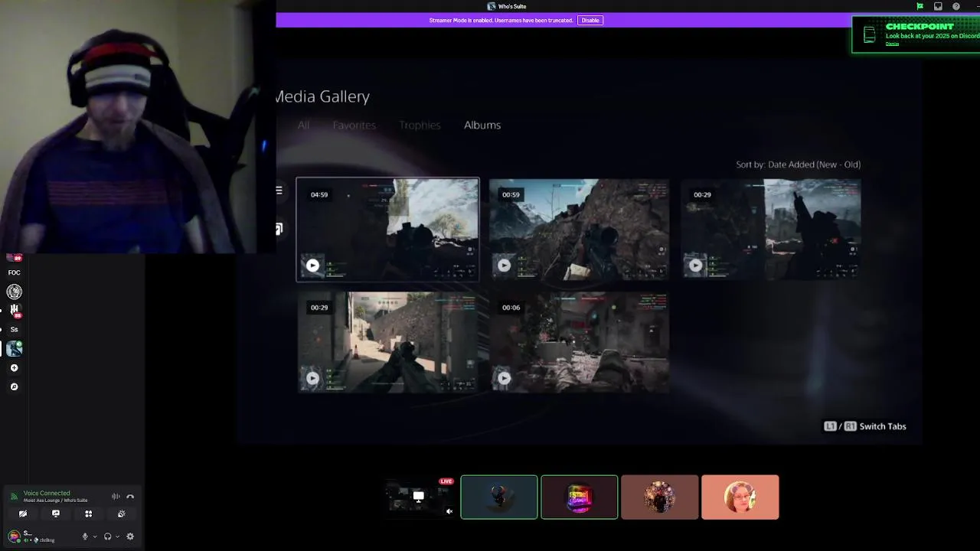Click the Media Gallery heading
This screenshot has height=551, width=980.
click(x=322, y=96)
